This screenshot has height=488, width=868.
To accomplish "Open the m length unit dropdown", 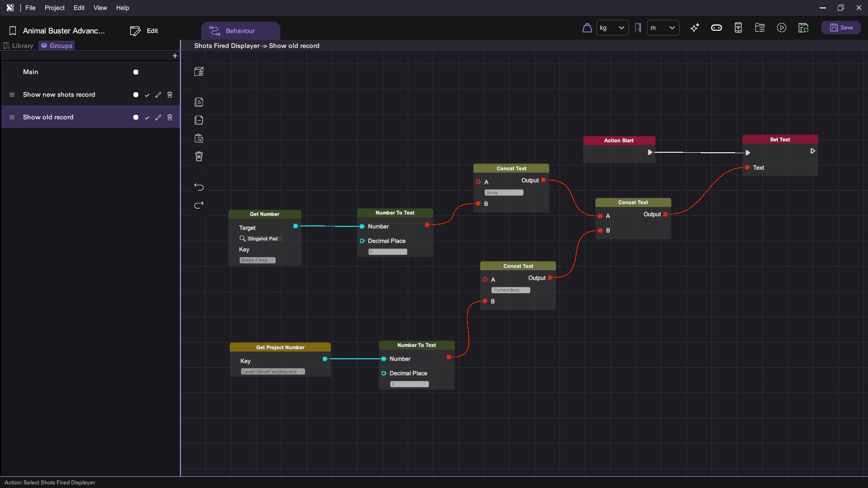I will tap(663, 28).
